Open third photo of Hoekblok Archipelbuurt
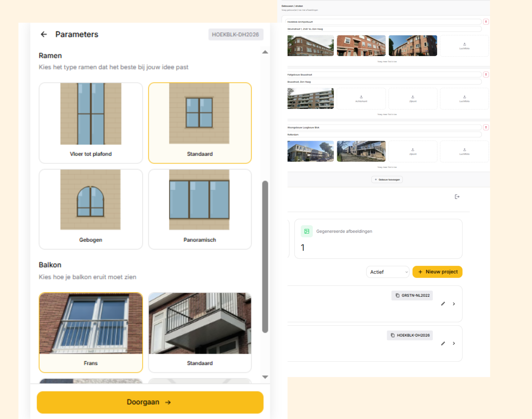 point(413,46)
